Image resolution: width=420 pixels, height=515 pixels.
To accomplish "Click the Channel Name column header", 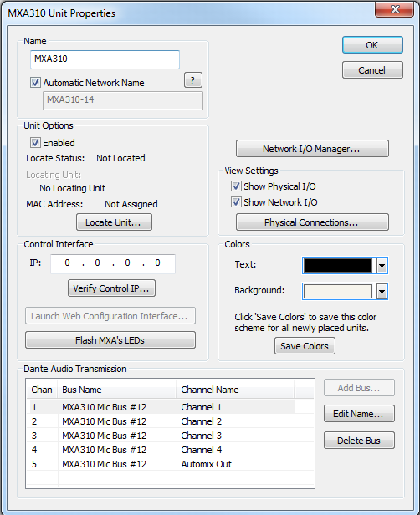I will coord(235,390).
